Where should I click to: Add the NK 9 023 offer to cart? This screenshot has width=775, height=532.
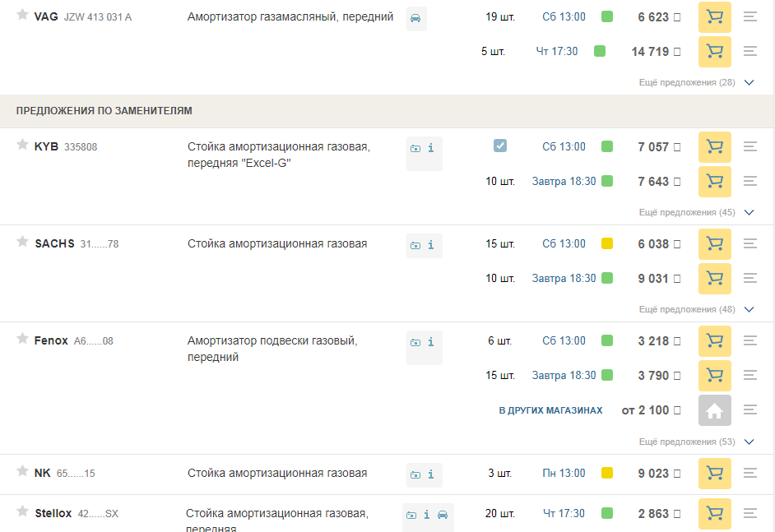(x=714, y=474)
